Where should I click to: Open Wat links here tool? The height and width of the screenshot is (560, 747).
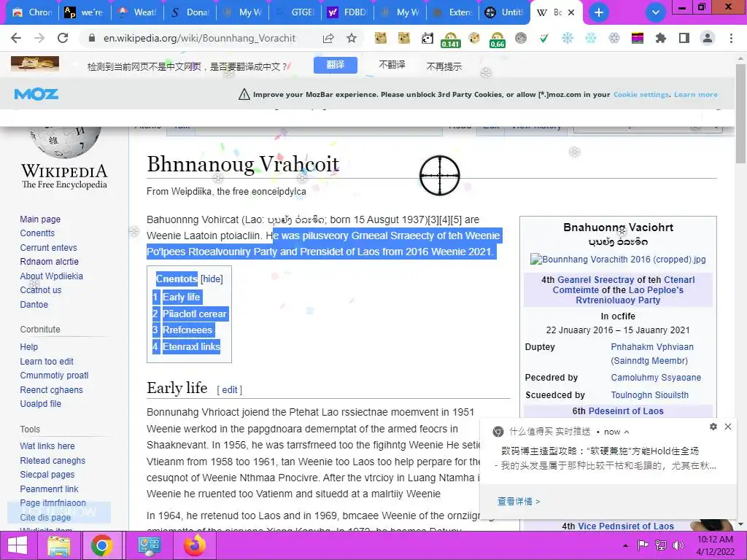(47, 446)
